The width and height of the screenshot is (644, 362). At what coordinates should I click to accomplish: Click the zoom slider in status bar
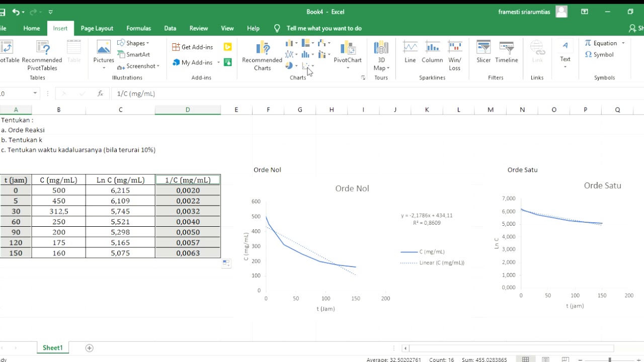point(610,359)
